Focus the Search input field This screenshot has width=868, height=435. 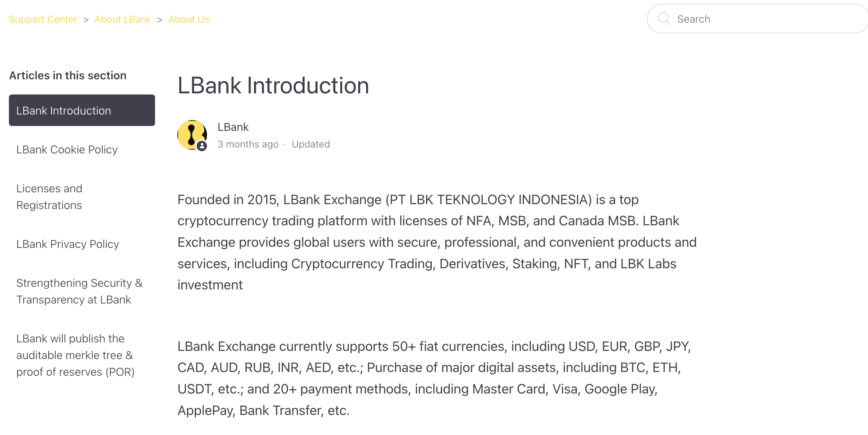[757, 19]
